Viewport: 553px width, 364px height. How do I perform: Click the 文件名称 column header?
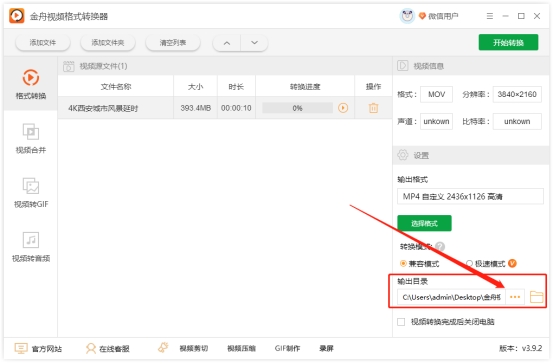click(x=116, y=87)
